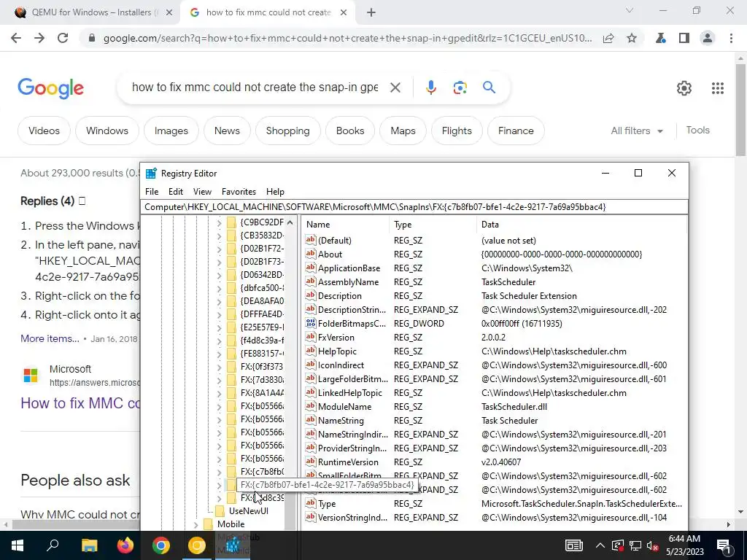747x560 pixels.
Task: Open Google quick settings gear
Action: click(684, 88)
